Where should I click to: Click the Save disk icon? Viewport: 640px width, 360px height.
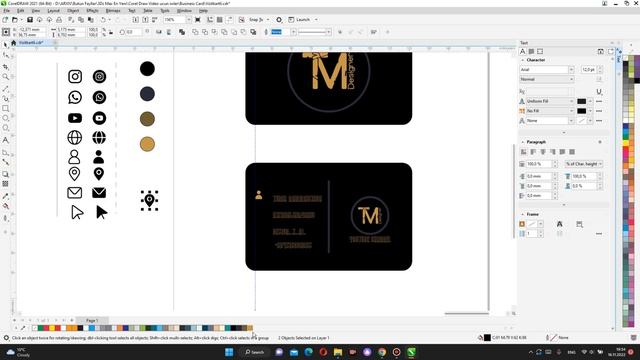pos(30,20)
